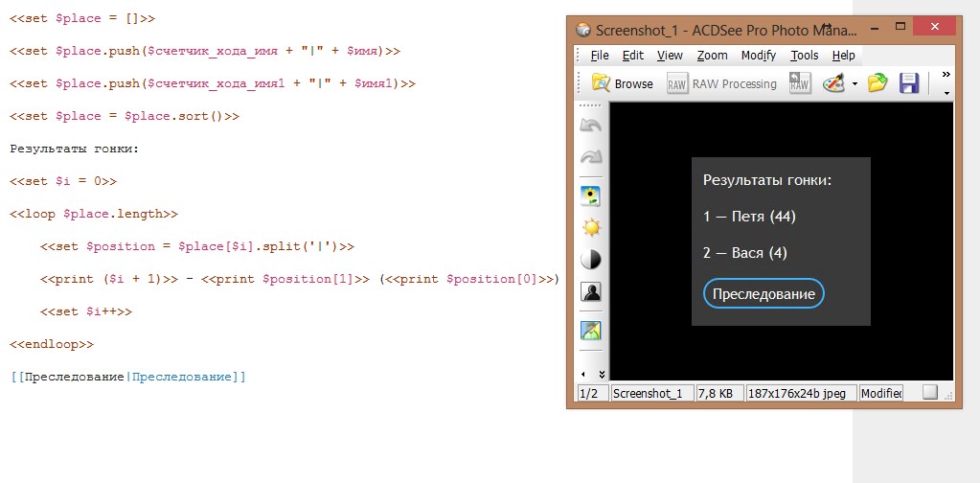Open the File menu
Screen dimensions: 980x483
point(600,55)
